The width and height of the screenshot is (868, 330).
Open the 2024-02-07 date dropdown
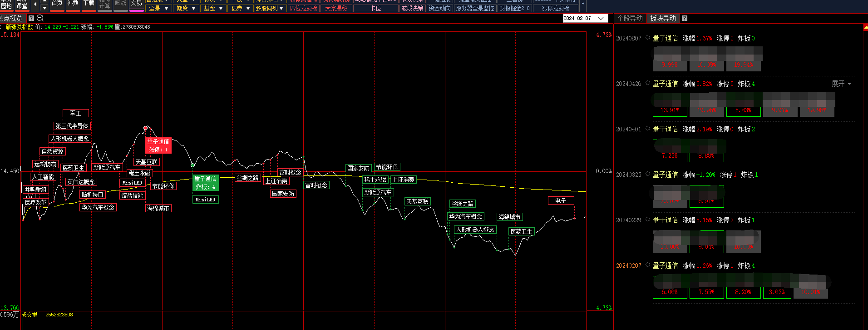point(601,18)
